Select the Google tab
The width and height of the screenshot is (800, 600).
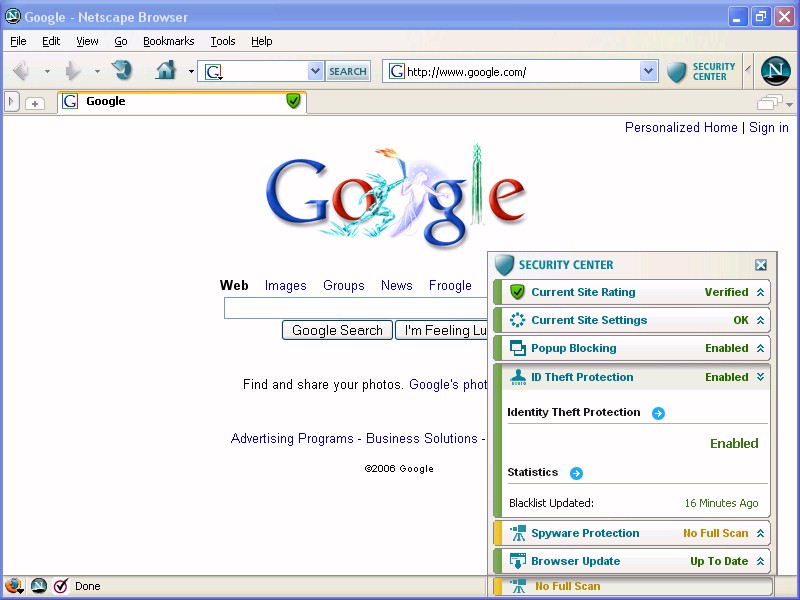pos(182,102)
